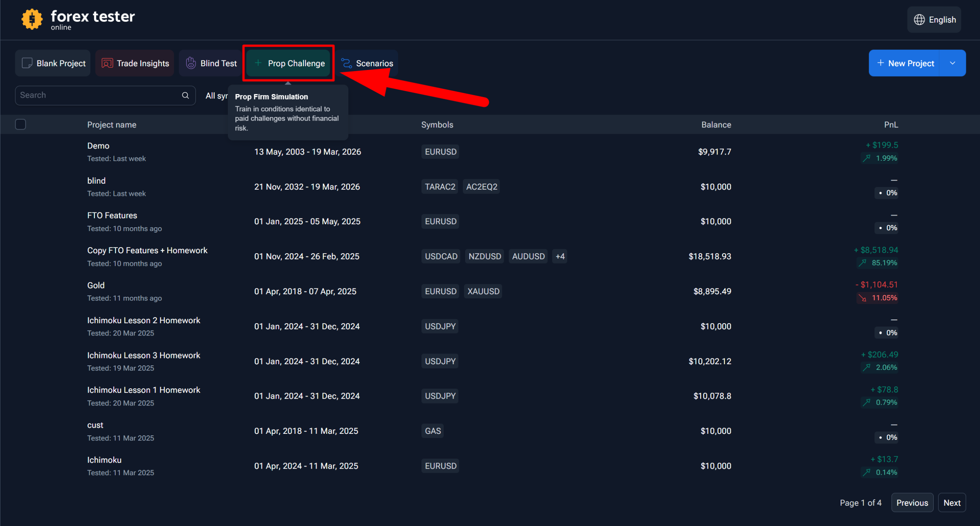Click the magnifier icon in Search field
Screen dimensions: 980x526
click(185, 95)
